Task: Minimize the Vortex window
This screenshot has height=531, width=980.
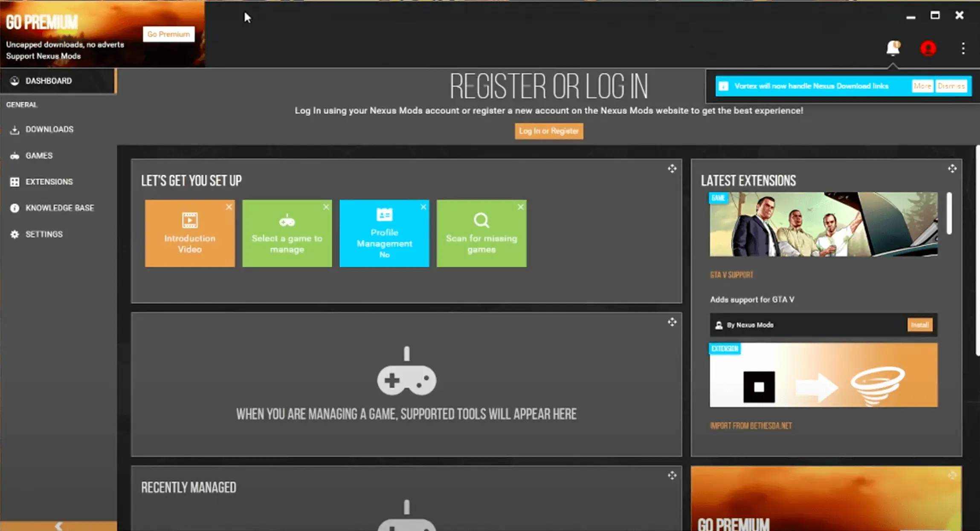Action: pos(910,17)
